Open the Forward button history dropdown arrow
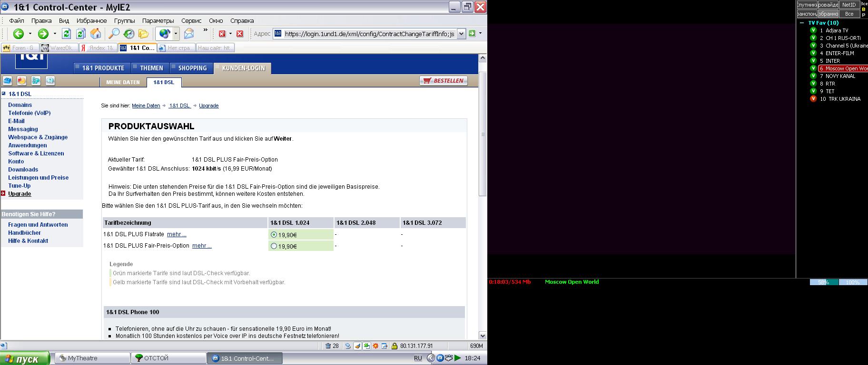 [55, 34]
